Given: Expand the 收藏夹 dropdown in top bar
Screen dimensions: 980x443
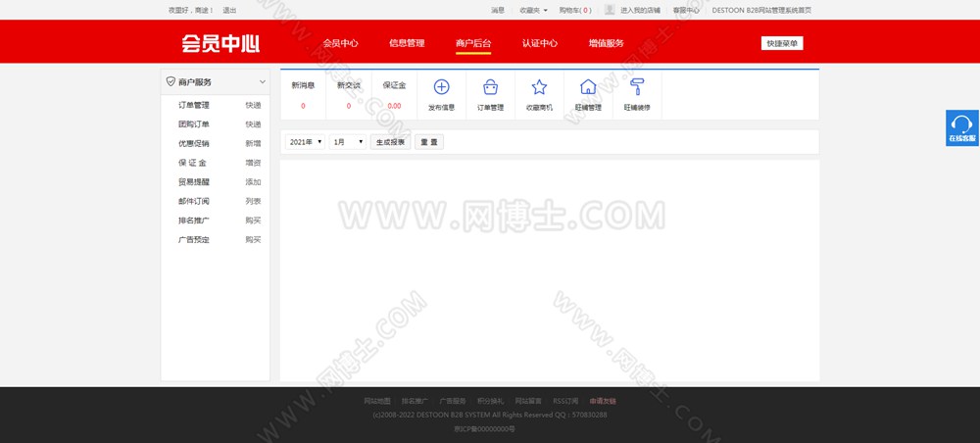Looking at the screenshot, I should point(533,10).
